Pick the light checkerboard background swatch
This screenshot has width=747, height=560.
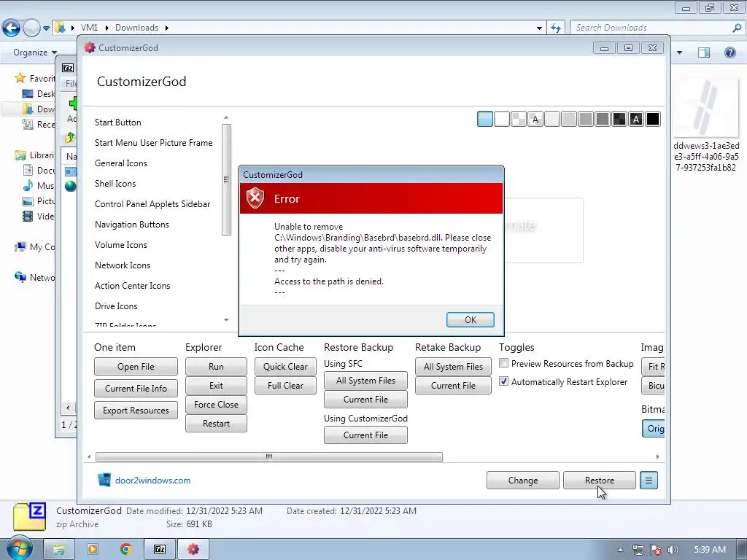click(x=519, y=119)
